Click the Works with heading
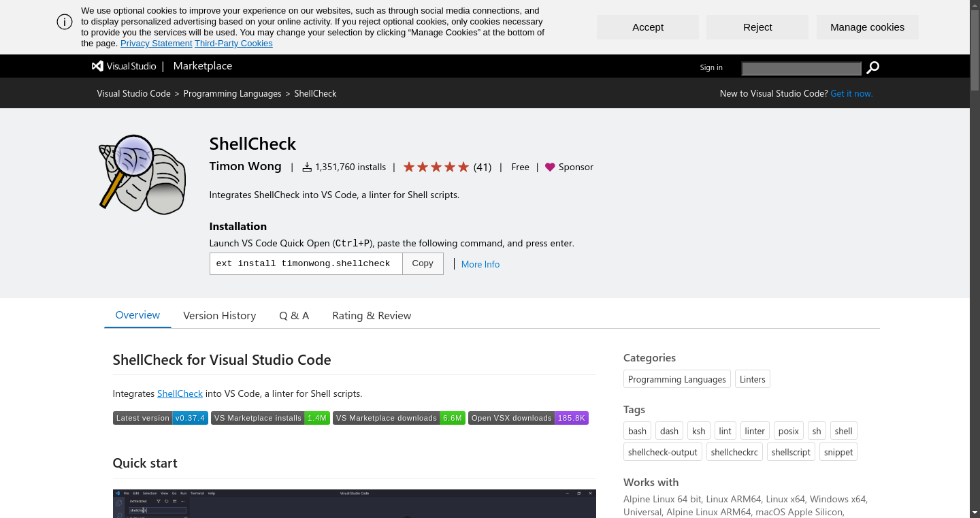 651,482
